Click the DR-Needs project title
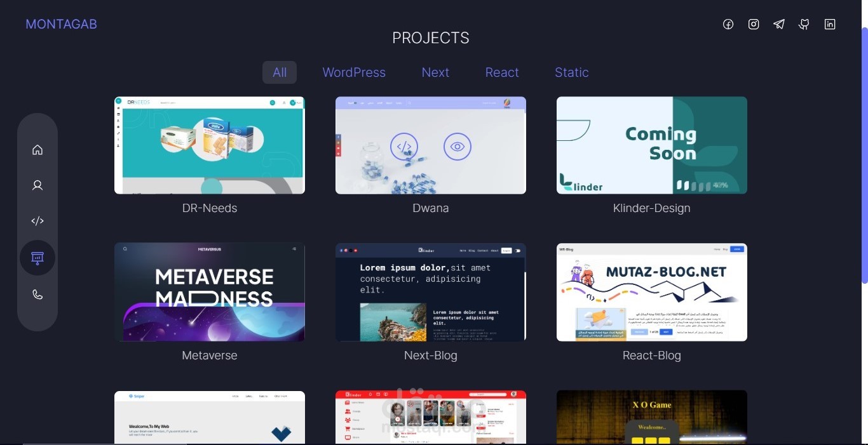 [210, 208]
